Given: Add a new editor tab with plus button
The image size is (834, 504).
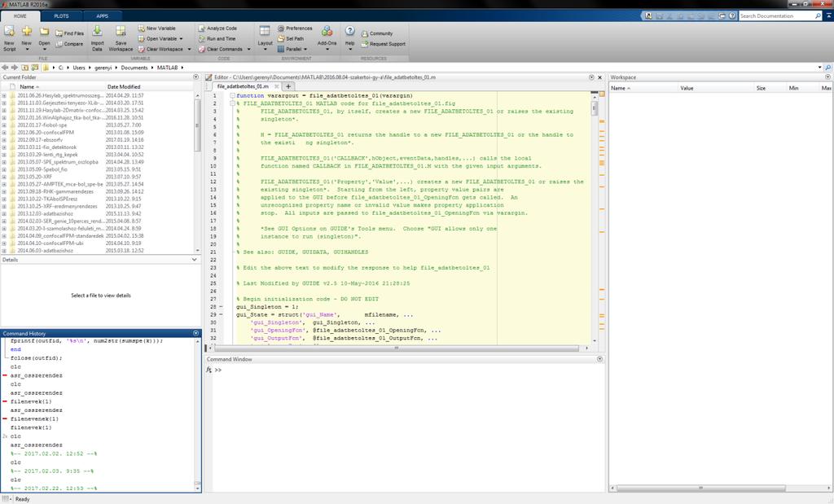Looking at the screenshot, I should click(x=288, y=86).
